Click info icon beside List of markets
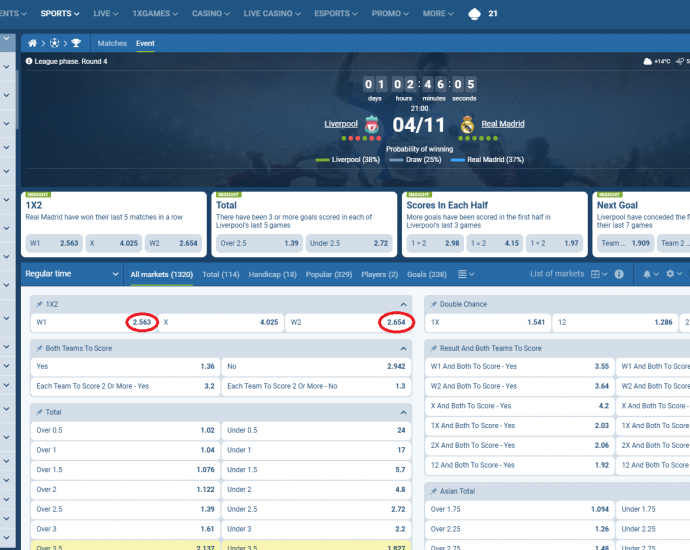The width and height of the screenshot is (690, 550). [618, 274]
